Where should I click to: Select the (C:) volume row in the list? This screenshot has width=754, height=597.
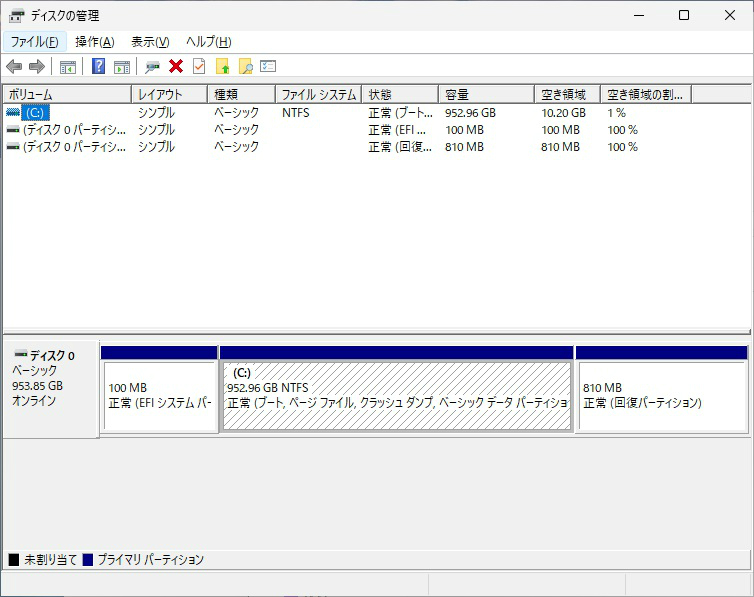click(x=35, y=113)
